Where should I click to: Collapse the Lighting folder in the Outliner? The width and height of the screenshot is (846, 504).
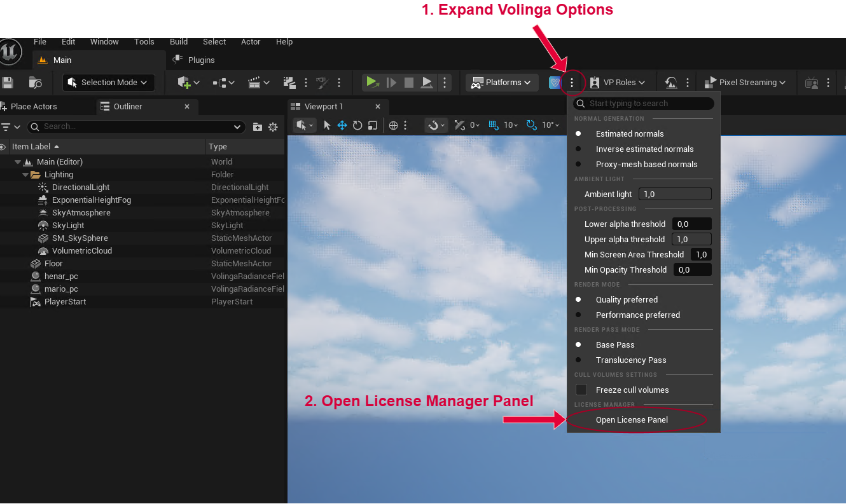click(26, 175)
